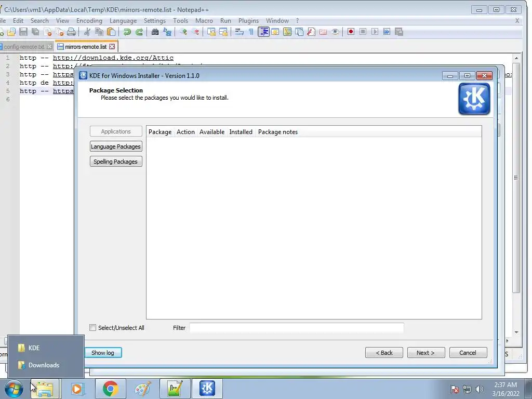Open the Window menu
532x399 pixels.
click(277, 21)
